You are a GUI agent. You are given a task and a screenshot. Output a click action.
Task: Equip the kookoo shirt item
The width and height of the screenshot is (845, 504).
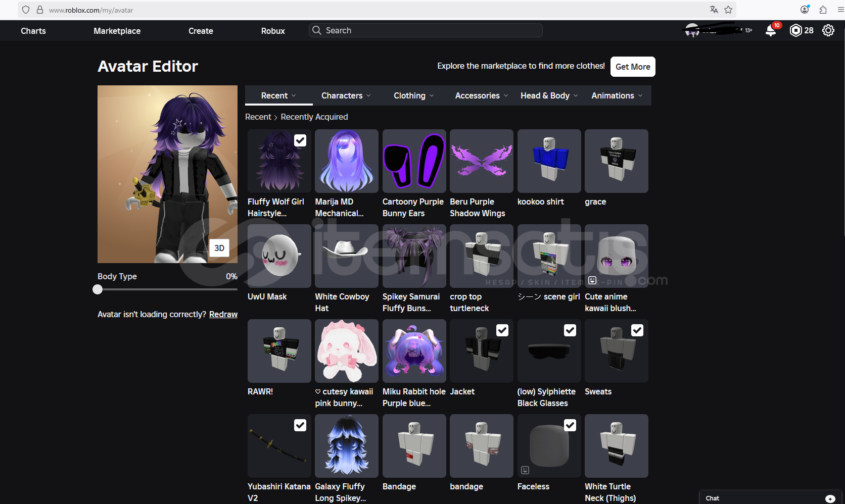pos(549,161)
